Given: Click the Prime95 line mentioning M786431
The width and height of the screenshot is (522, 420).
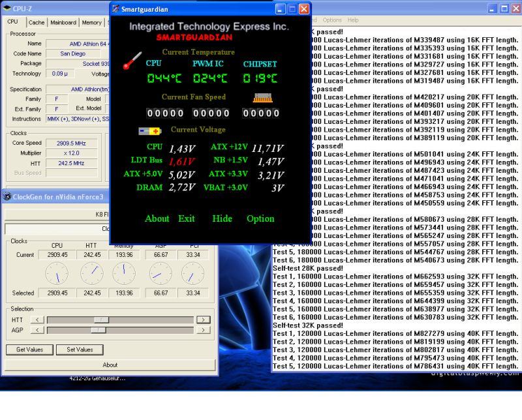Looking at the screenshot, I should (395, 366).
